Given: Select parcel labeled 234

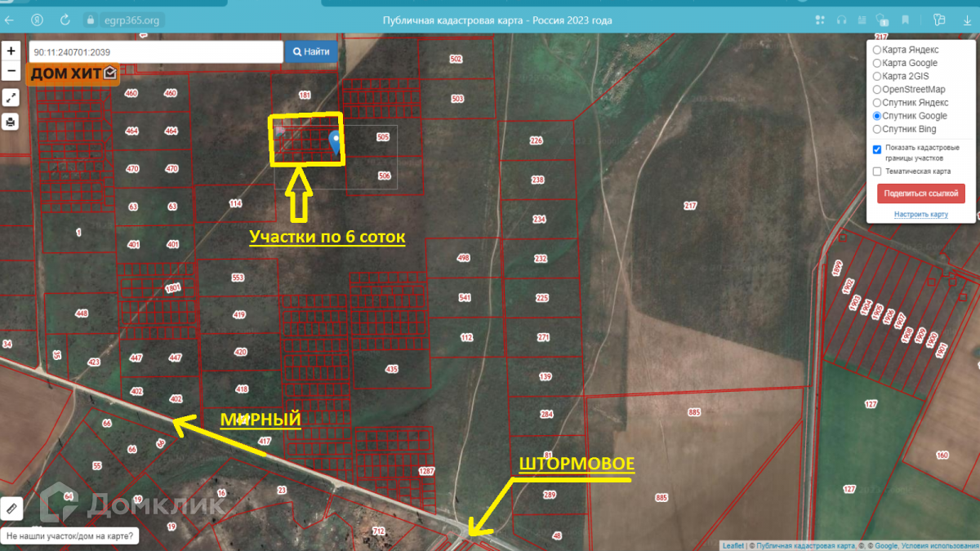Looking at the screenshot, I should tap(539, 219).
